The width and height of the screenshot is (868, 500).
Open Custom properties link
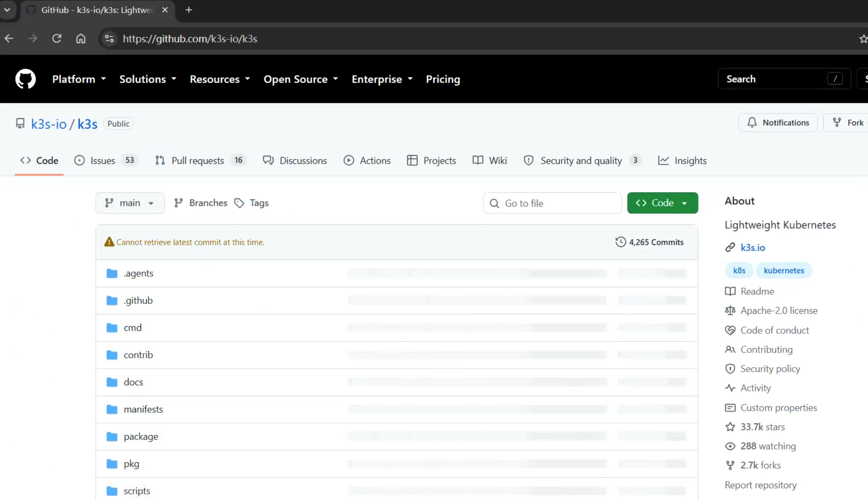[x=779, y=407]
